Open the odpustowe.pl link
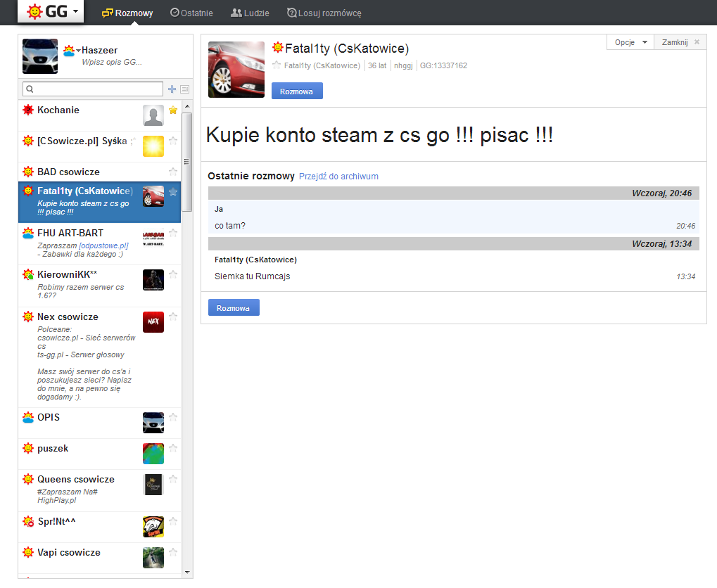717x588 pixels. [104, 245]
